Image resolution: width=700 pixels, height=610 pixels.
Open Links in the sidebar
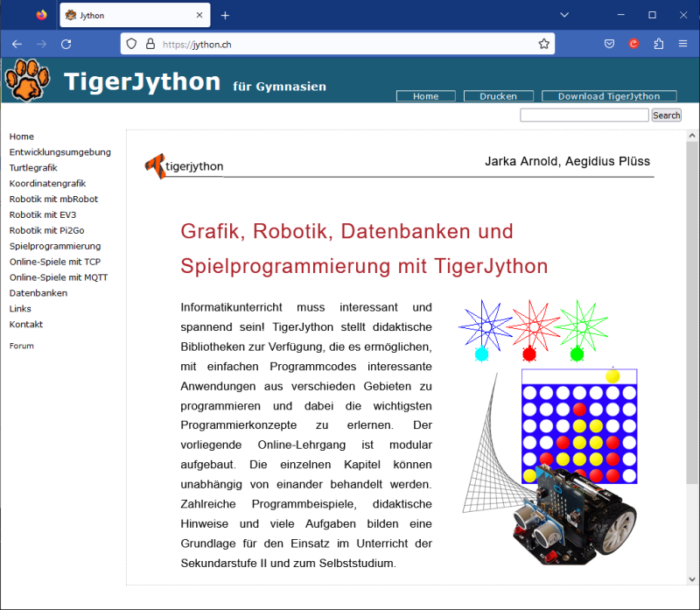[x=20, y=309]
